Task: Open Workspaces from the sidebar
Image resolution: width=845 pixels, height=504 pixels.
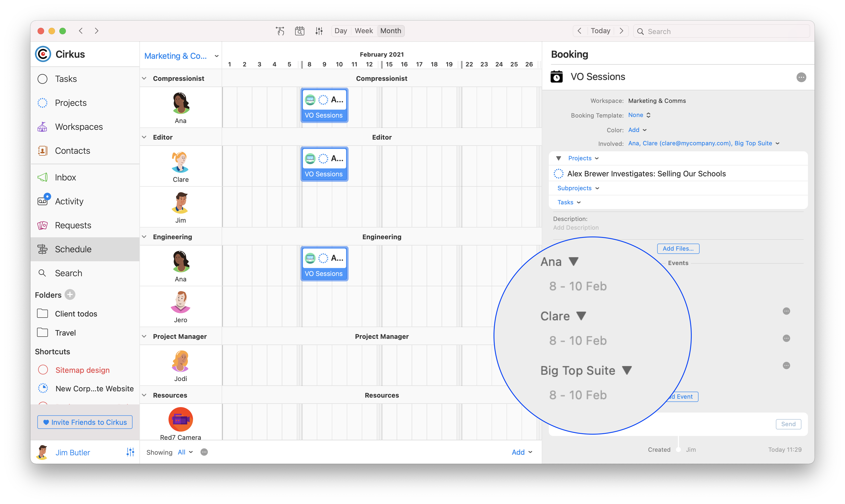Action: coord(85,127)
